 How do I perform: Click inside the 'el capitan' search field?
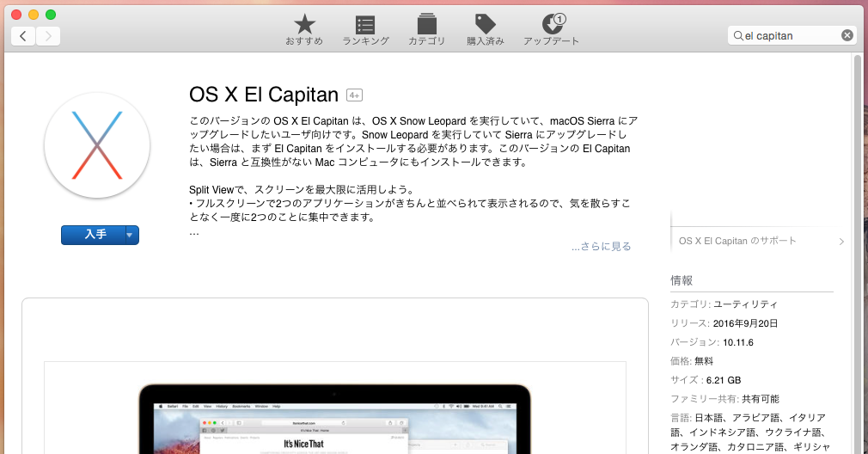click(792, 35)
